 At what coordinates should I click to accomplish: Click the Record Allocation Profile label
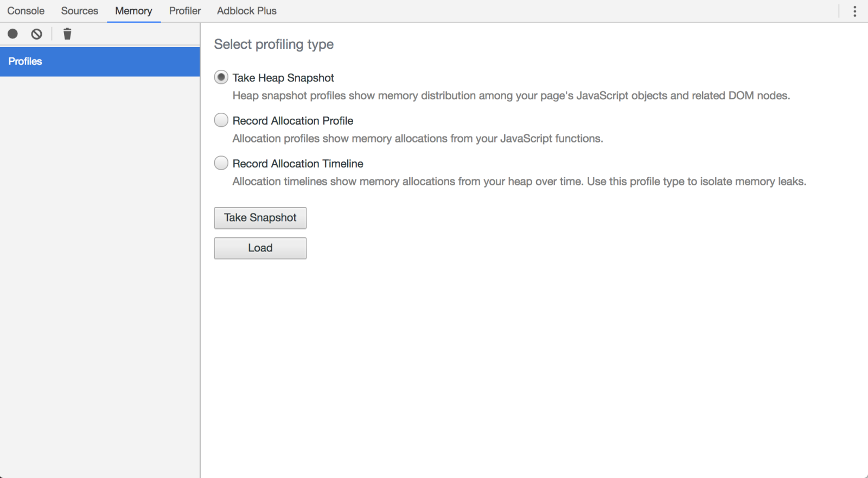293,120
